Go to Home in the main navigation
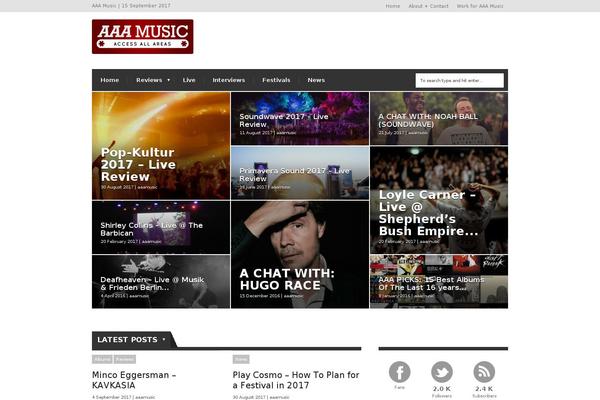This screenshot has width=600, height=400. point(109,80)
